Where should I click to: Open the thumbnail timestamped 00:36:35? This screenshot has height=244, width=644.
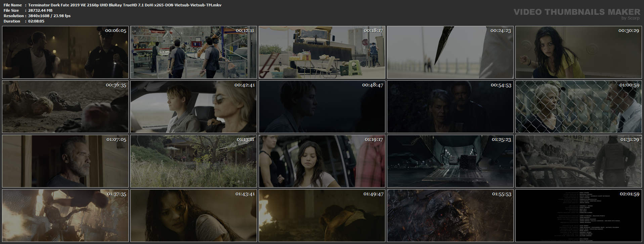65,107
